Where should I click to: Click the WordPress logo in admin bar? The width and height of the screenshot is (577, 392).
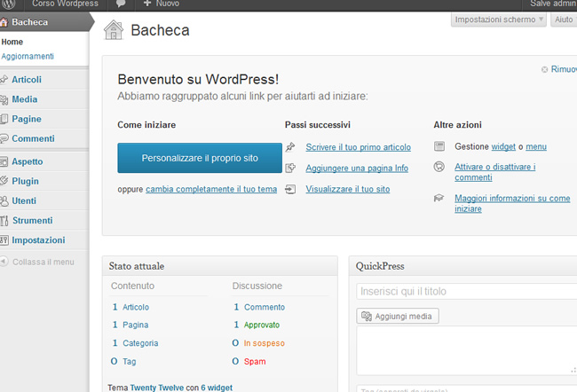[8, 4]
